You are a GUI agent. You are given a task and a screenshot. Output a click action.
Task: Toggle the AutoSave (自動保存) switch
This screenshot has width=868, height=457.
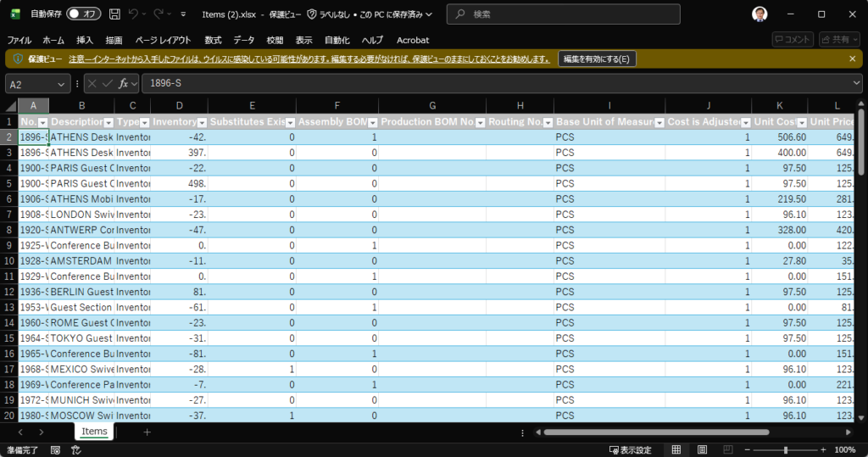tap(83, 14)
